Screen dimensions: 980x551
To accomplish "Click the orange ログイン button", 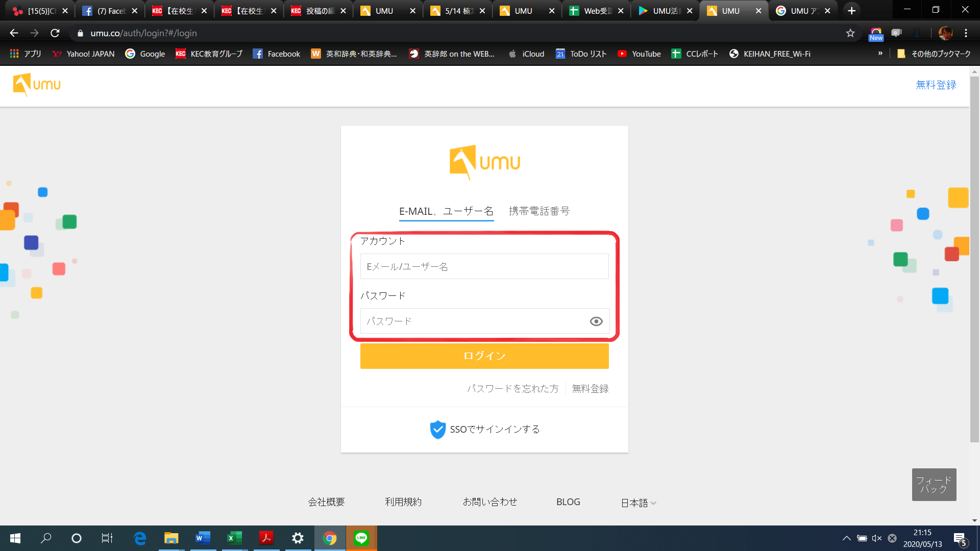I will click(x=484, y=356).
